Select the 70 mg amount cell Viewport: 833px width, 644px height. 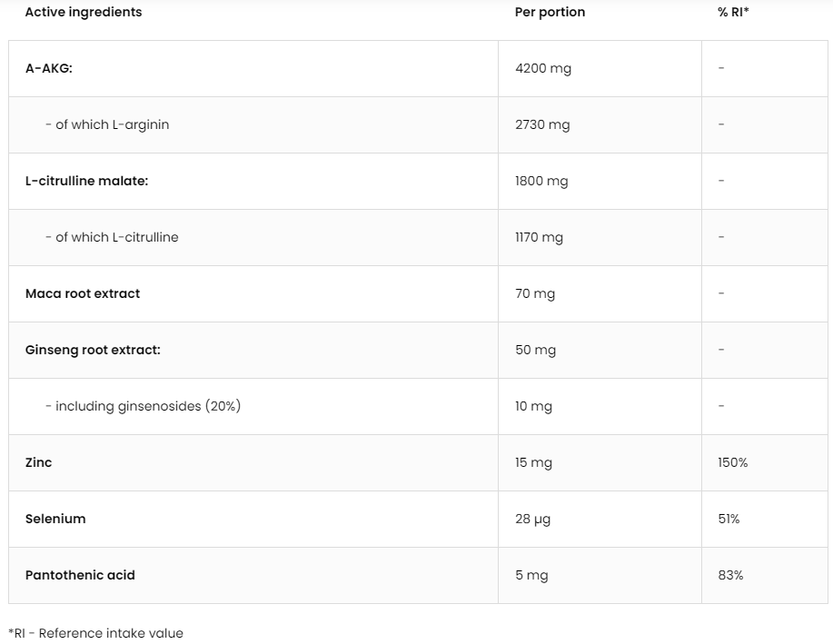(535, 293)
